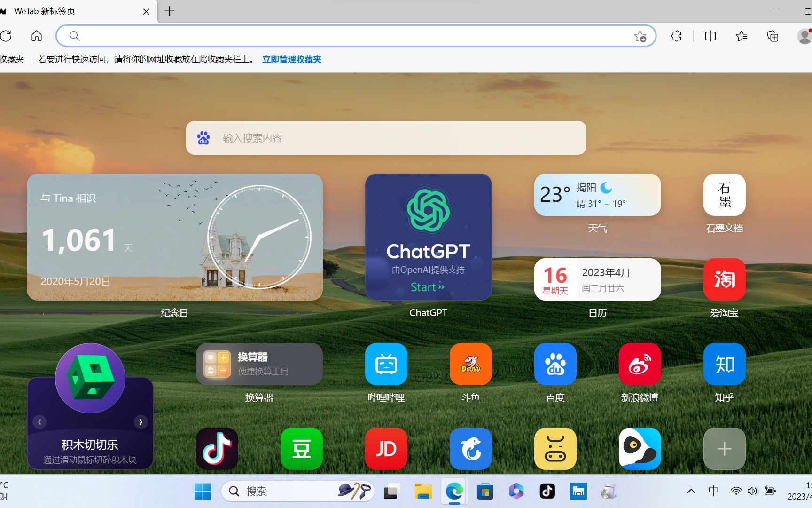Open the 爱淘宝 widget icon
This screenshot has width=812, height=508.
[x=724, y=279]
